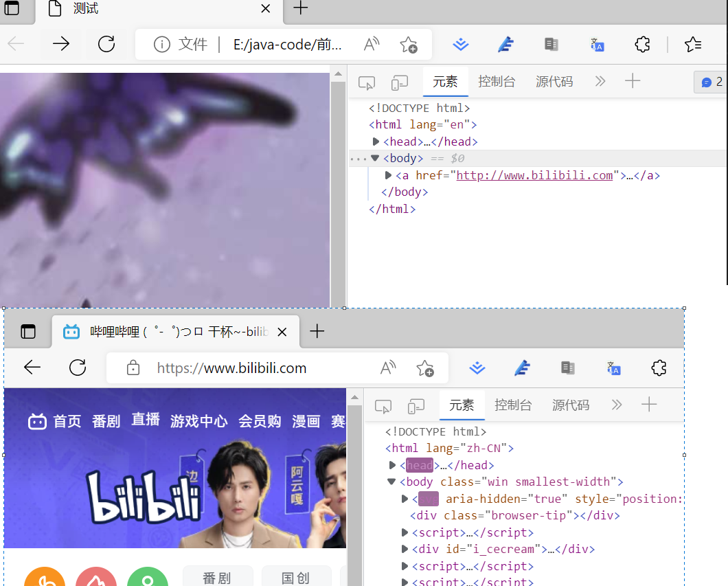Add bilibili page to favorites
Screen dimensions: 728x586
coord(425,368)
